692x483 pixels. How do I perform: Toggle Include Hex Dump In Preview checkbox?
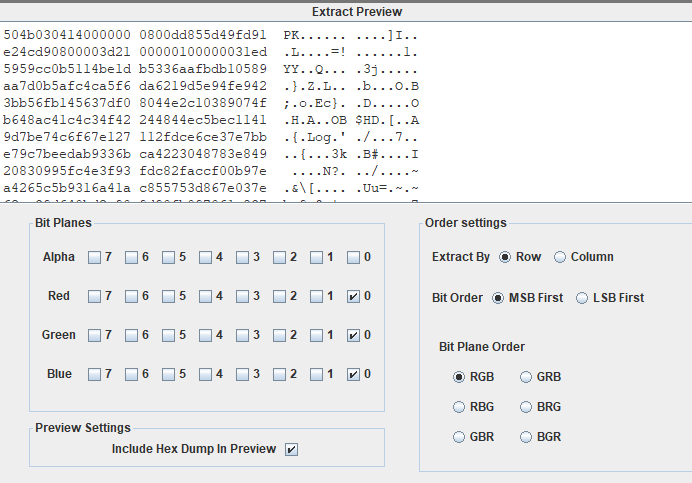tap(291, 449)
